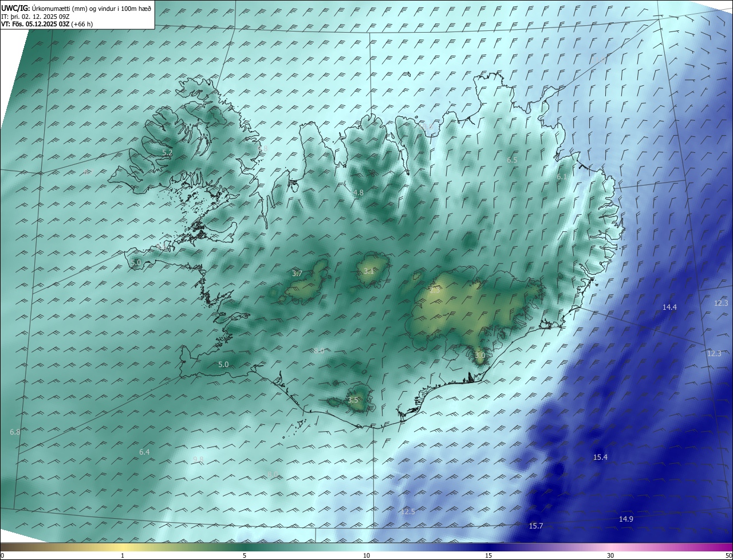The height and width of the screenshot is (560, 733).
Task: Click the 3.5 value label on the map
Action: pyautogui.click(x=353, y=400)
